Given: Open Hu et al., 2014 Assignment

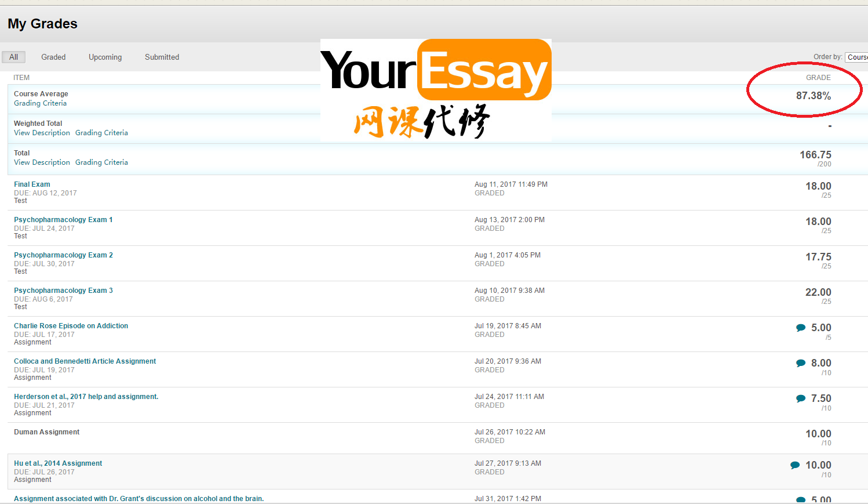Looking at the screenshot, I should point(58,463).
